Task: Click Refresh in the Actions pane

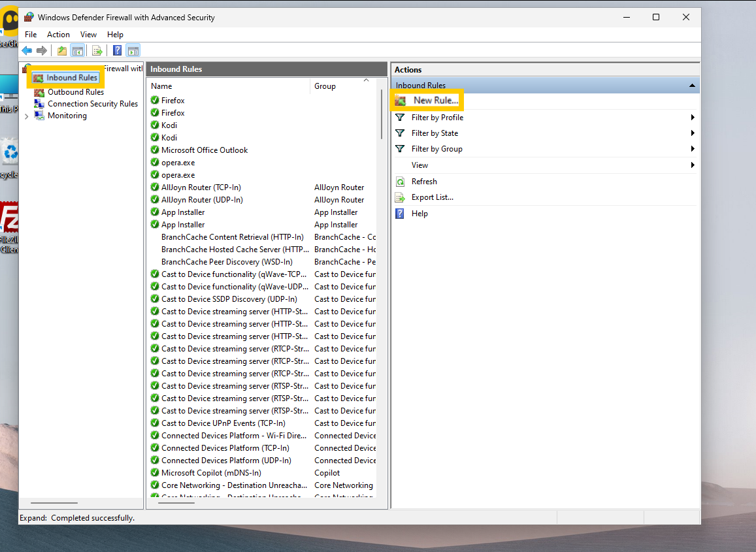Action: (x=424, y=182)
